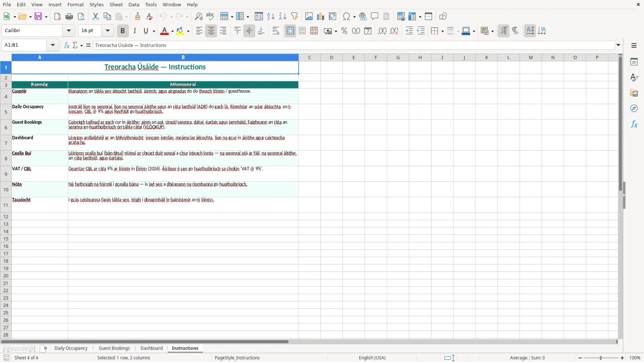Toggle Bold formatting
The image size is (644, 362).
(122, 31)
